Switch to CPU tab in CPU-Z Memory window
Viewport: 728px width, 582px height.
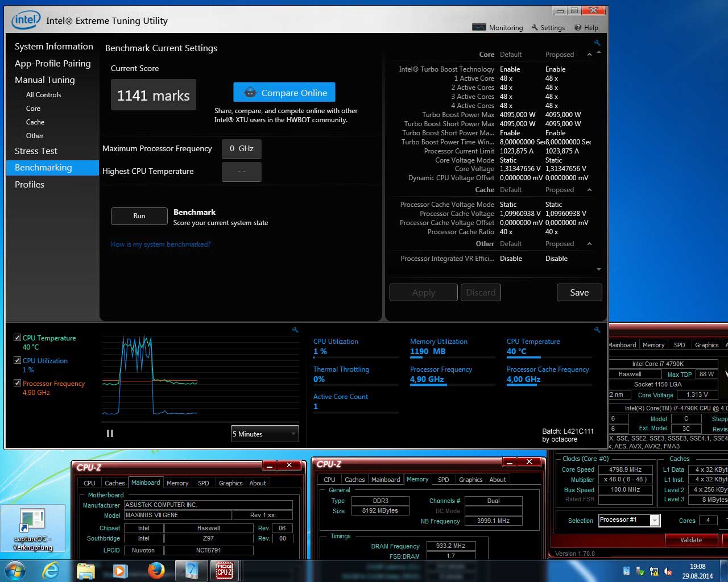tap(329, 480)
